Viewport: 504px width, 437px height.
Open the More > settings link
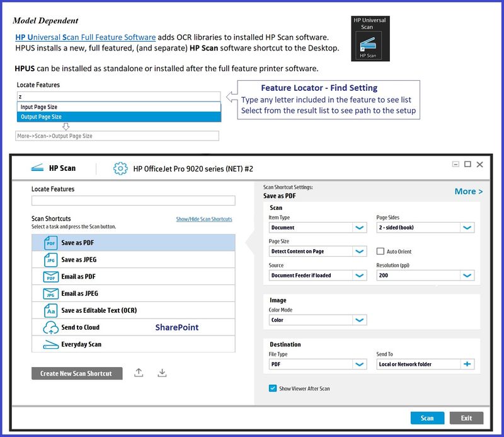[469, 191]
